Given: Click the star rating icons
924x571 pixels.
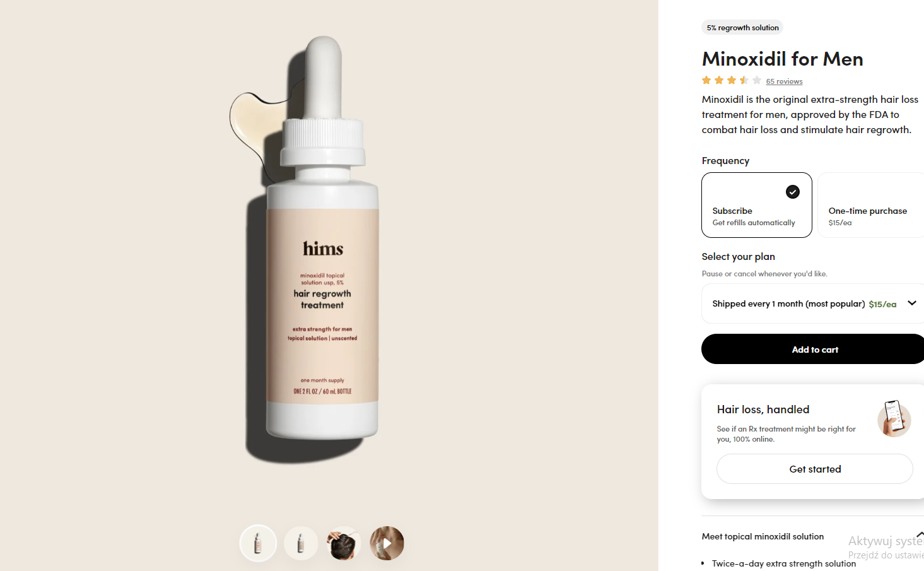Looking at the screenshot, I should click(732, 80).
